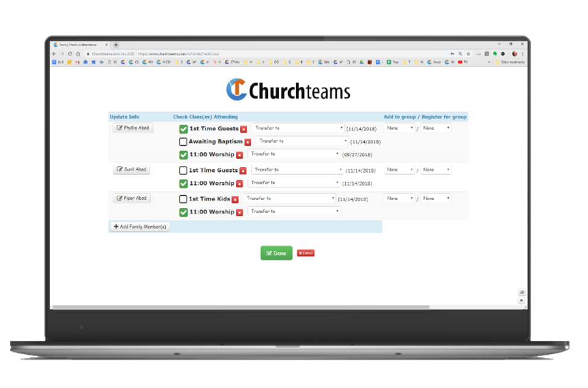Check the Awaiting Baptism checkbox
This screenshot has width=588, height=388.
point(183,142)
